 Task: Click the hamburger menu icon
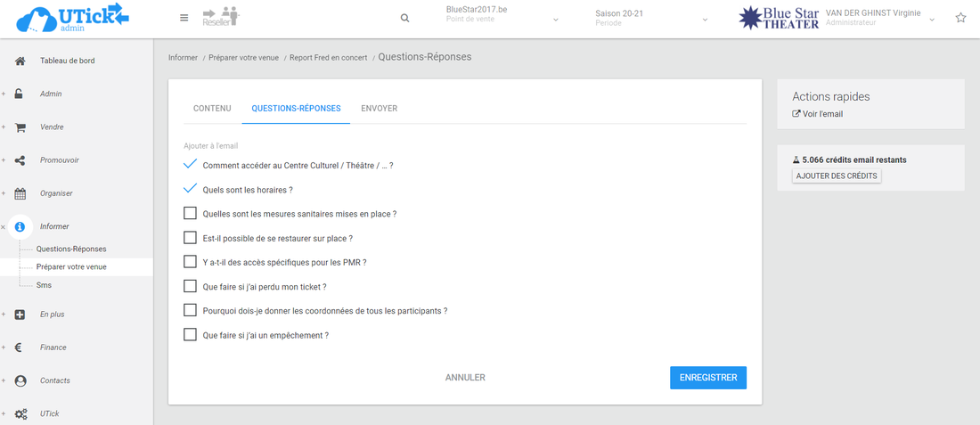tap(184, 18)
